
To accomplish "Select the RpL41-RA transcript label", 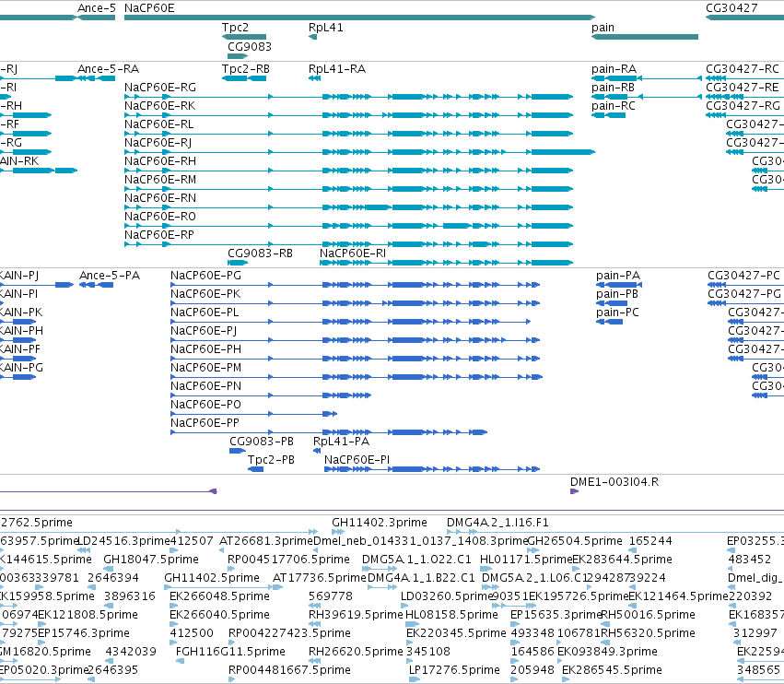I will tap(337, 69).
